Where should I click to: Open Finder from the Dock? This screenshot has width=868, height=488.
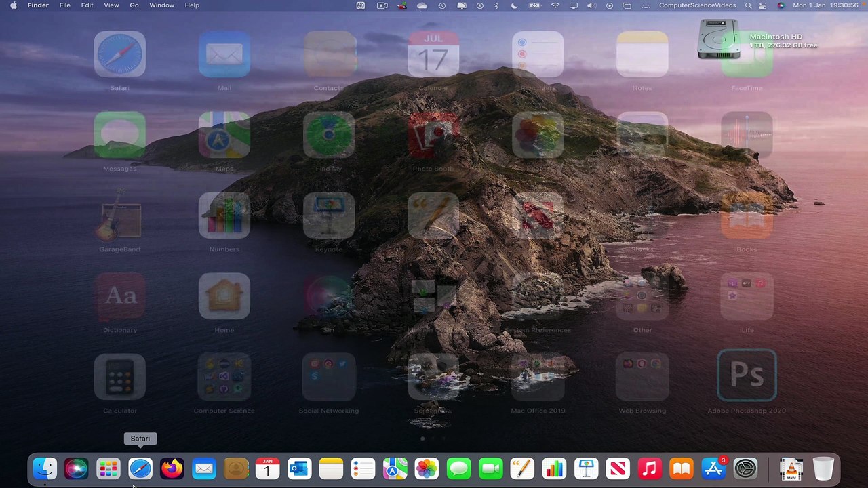45,468
